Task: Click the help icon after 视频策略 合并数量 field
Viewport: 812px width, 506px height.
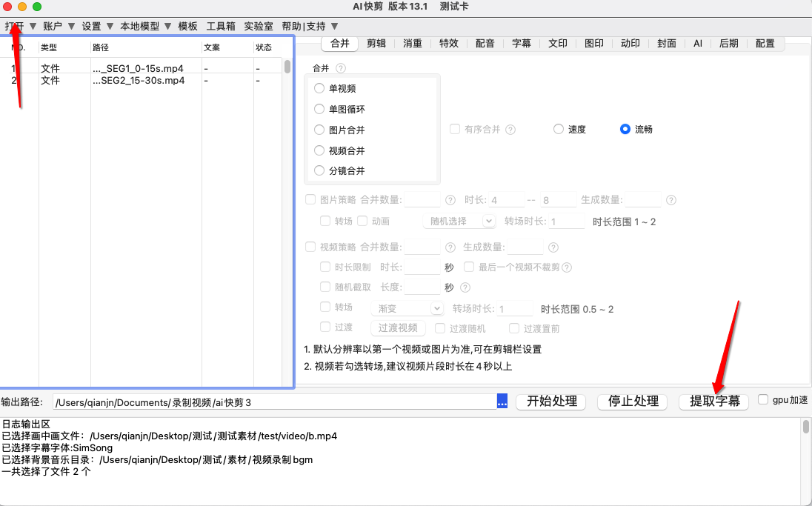Action: click(450, 247)
